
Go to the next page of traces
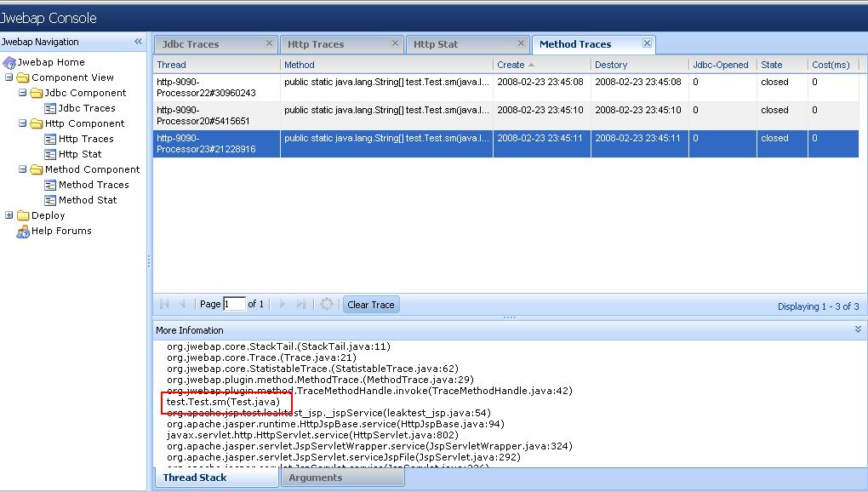click(283, 304)
